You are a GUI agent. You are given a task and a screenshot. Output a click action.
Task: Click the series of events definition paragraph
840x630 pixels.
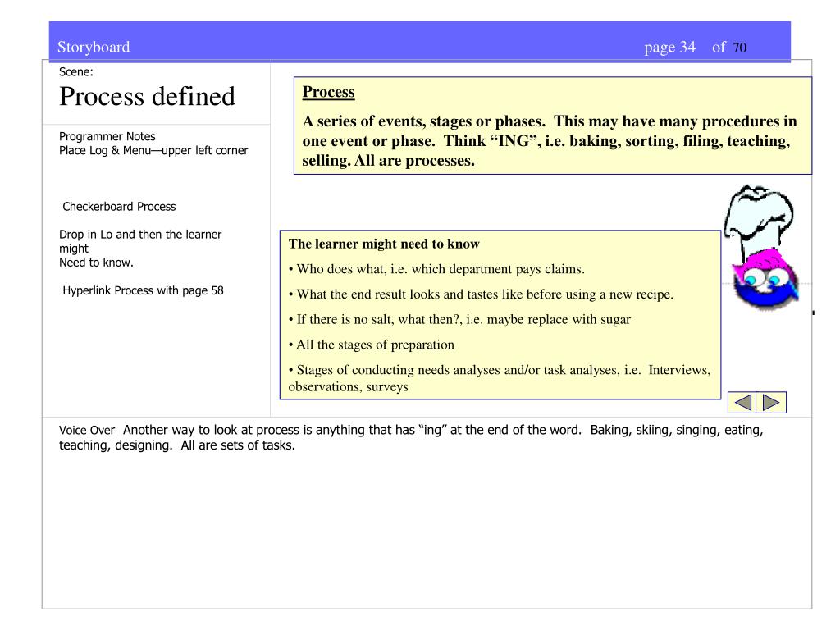click(550, 141)
